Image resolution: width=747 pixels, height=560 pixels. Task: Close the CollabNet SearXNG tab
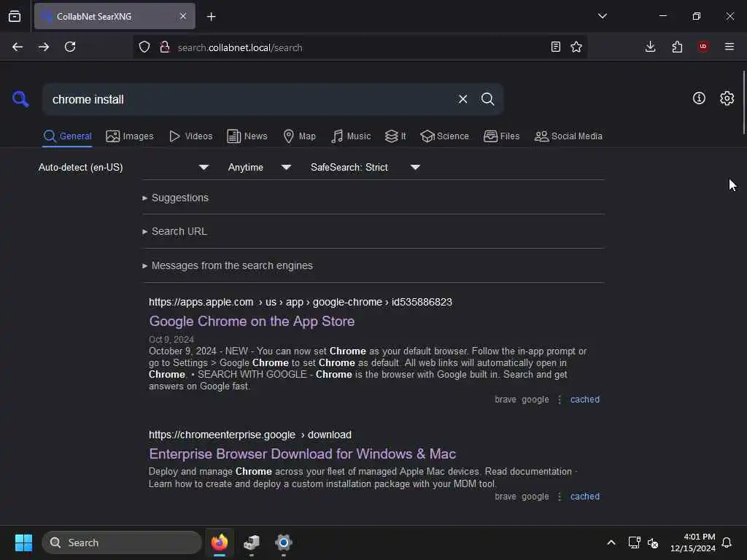click(183, 16)
